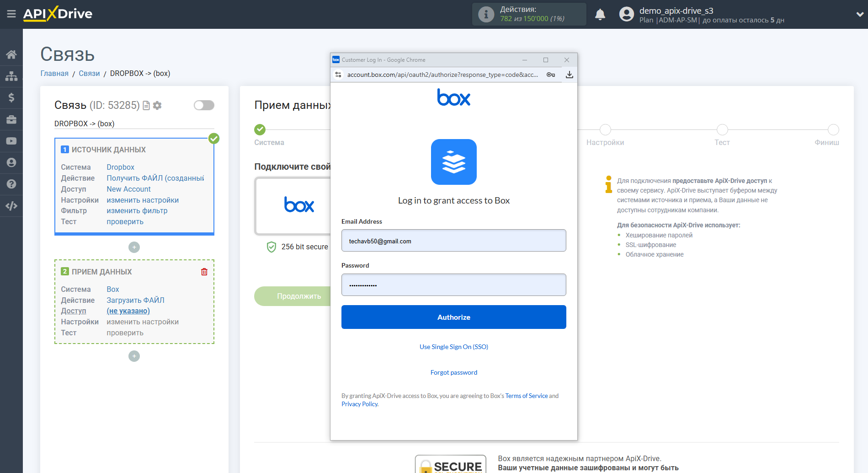Click the Password input field
The image size is (868, 473).
pyautogui.click(x=453, y=285)
